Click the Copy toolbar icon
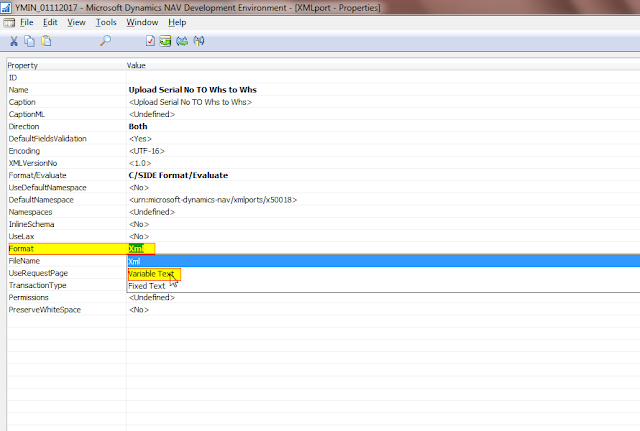The image size is (640, 431). click(x=29, y=41)
